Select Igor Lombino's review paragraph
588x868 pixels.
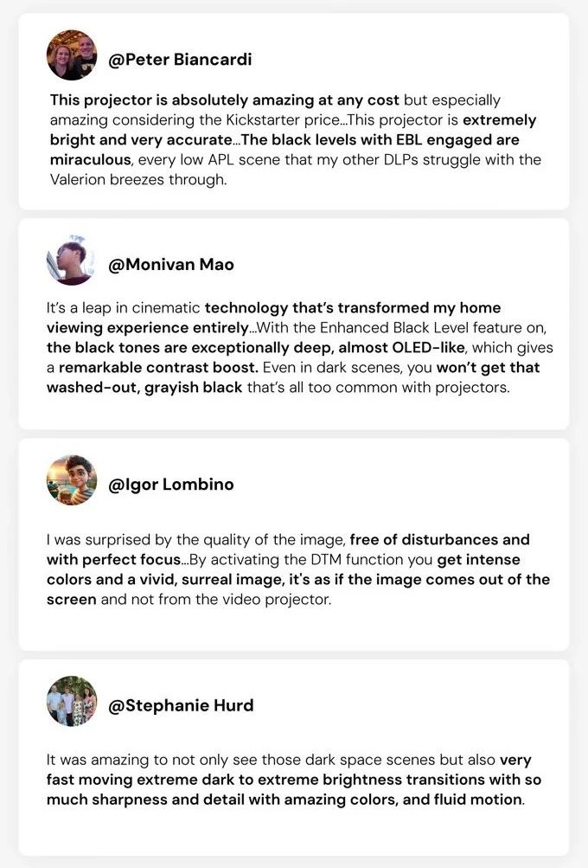click(x=298, y=569)
